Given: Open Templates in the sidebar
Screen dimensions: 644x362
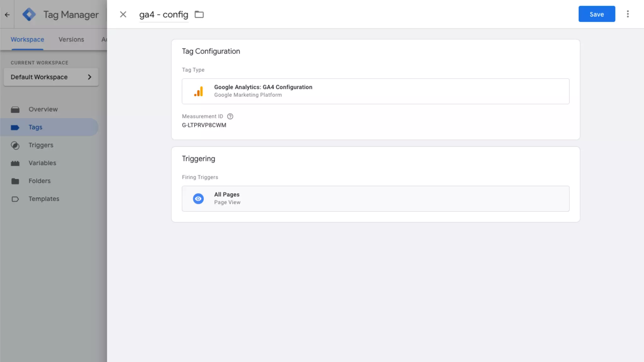Looking at the screenshot, I should 44,199.
